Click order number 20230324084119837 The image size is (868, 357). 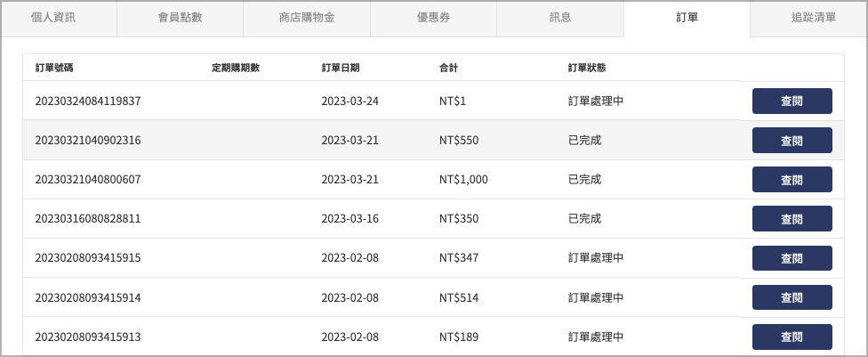click(x=87, y=101)
